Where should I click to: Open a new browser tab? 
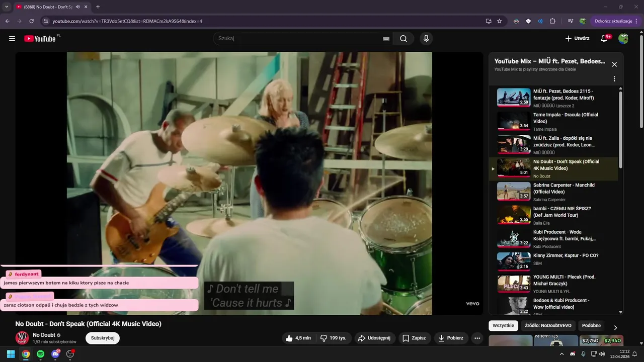98,7
